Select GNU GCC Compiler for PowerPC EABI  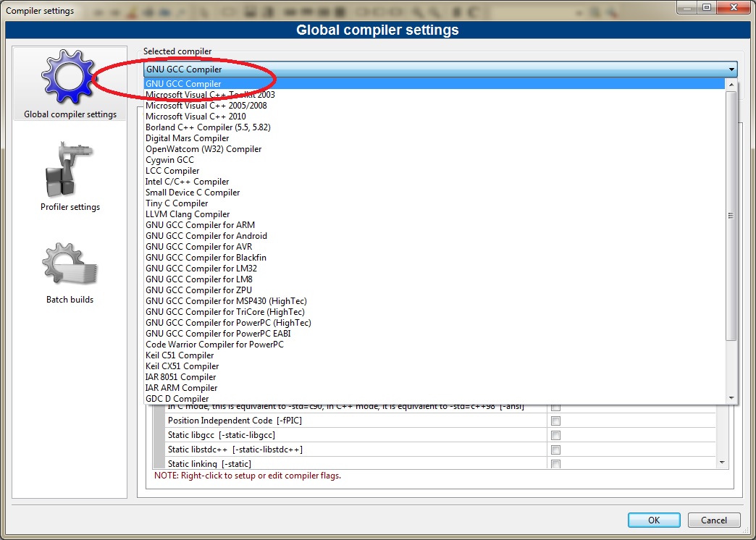[434, 333]
